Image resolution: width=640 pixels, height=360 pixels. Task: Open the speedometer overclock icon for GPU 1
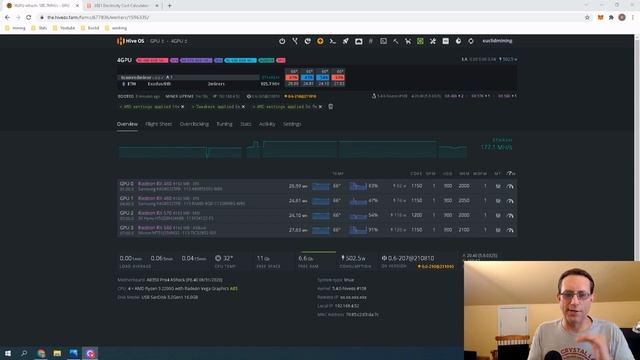tap(510, 201)
